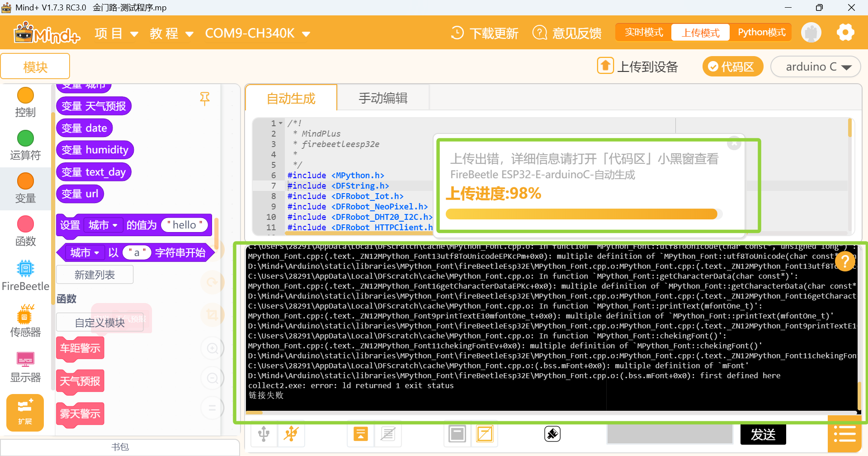The width and height of the screenshot is (868, 456).
Task: Open the 教程 menu
Action: [172, 33]
